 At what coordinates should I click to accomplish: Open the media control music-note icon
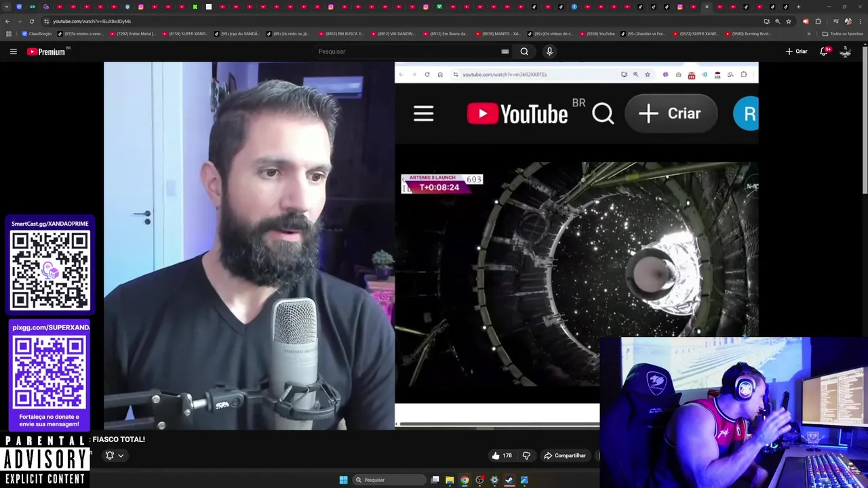(835, 21)
